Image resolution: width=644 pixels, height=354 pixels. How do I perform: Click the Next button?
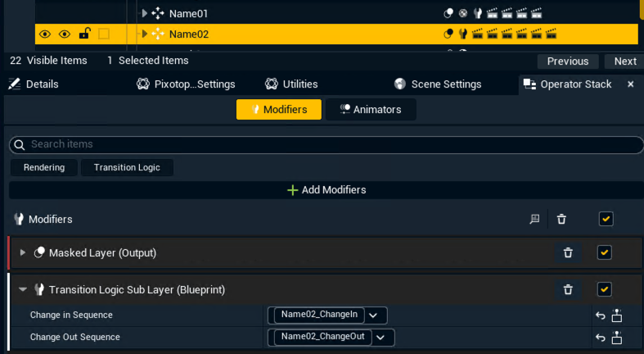pyautogui.click(x=625, y=61)
